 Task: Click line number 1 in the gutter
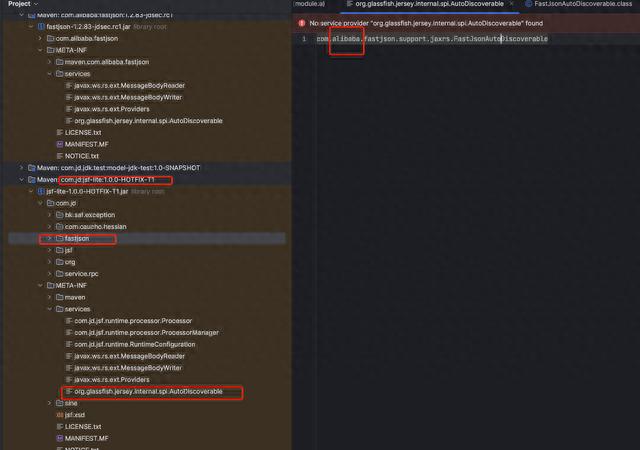[x=304, y=39]
